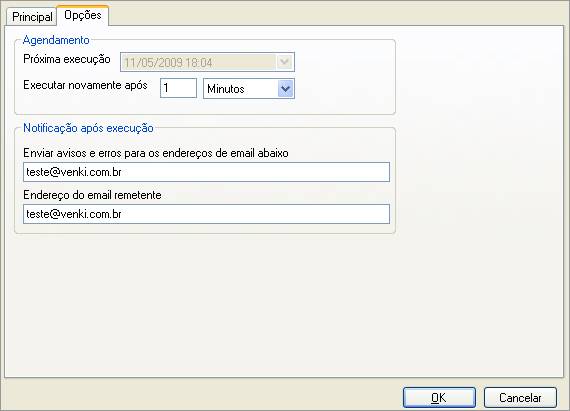Focus the sender email address field
Screen dimensions: 570x411
[x=206, y=214]
